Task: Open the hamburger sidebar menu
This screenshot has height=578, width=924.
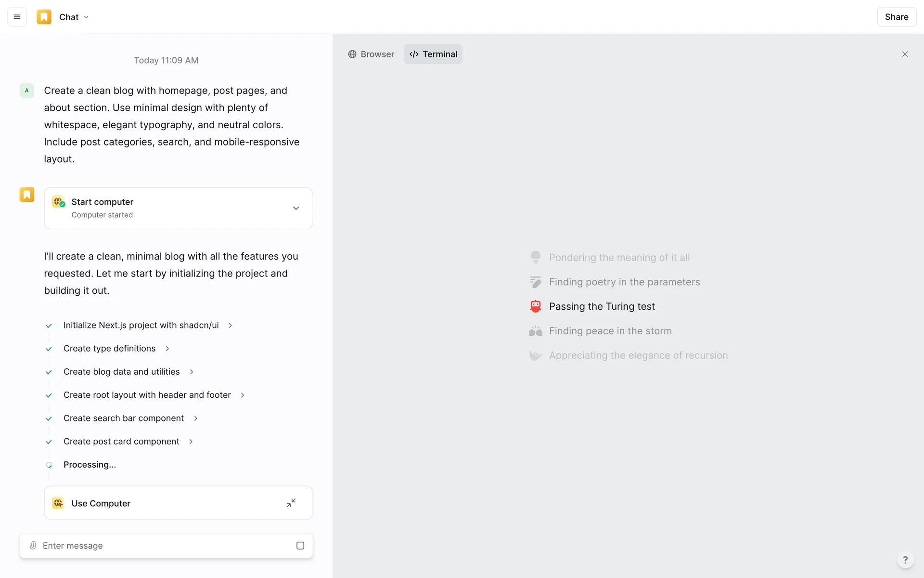Action: 17,17
